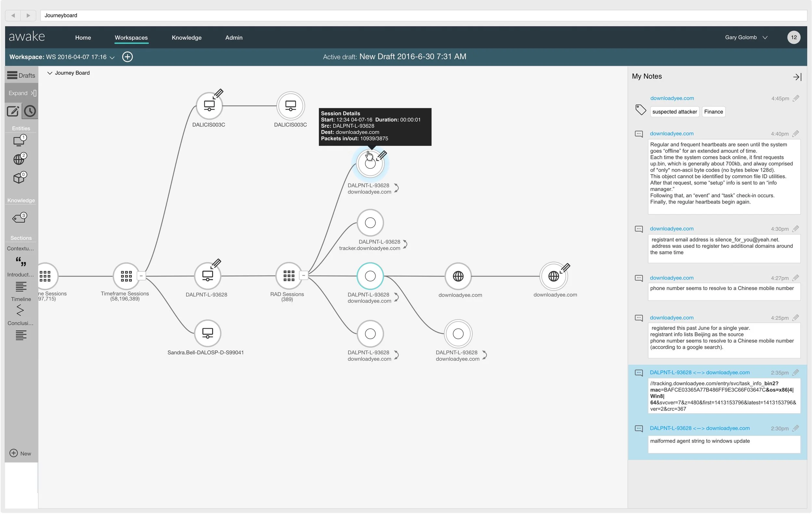Toggle the Expand sidebar control
The width and height of the screenshot is (812, 514).
(x=21, y=93)
